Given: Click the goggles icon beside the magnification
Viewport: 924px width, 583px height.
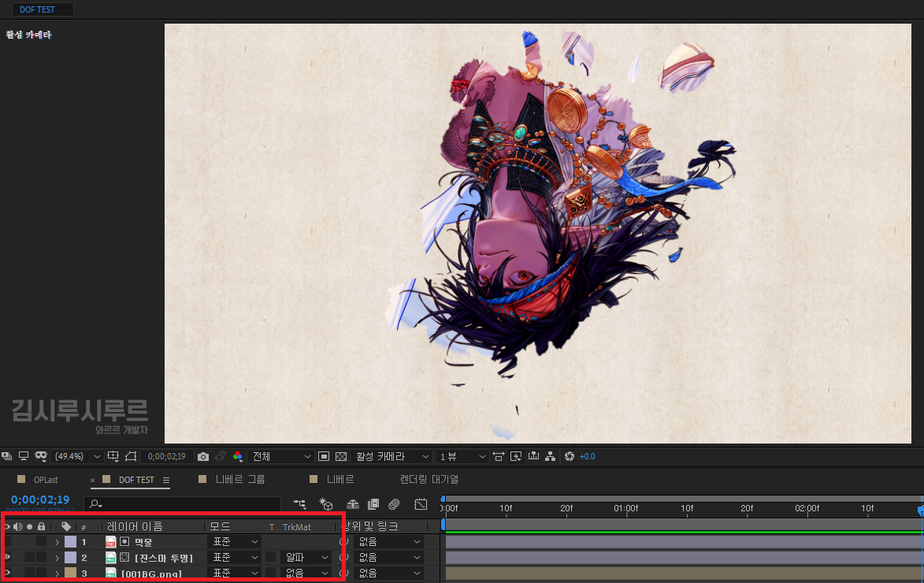Looking at the screenshot, I should 41,456.
